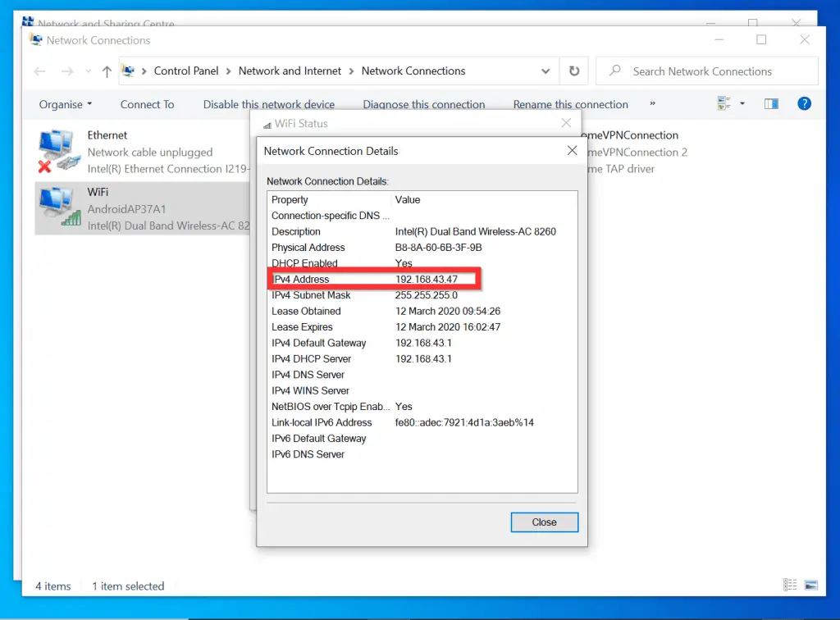This screenshot has height=620, width=840.
Task: Expand the address bar history dropdown
Action: tap(546, 71)
